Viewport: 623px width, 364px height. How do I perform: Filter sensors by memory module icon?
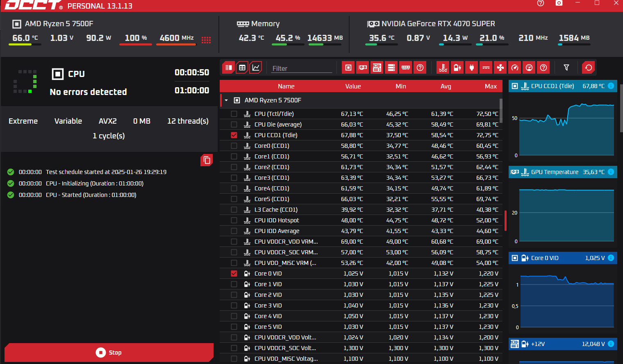pos(406,68)
